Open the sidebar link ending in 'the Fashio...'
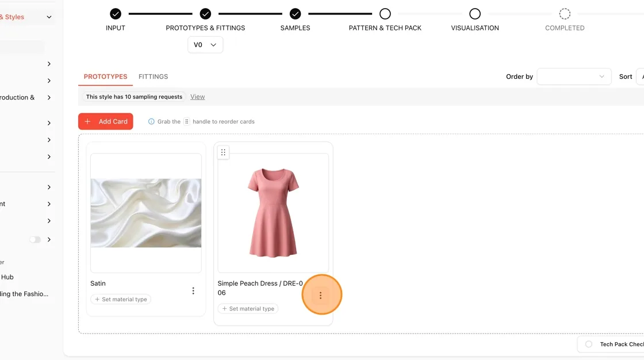 tap(24, 294)
